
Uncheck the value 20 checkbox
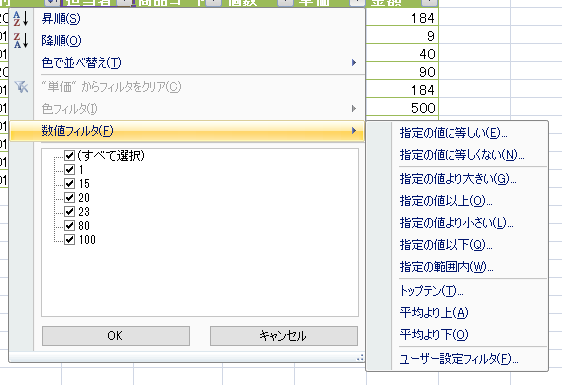[70, 198]
